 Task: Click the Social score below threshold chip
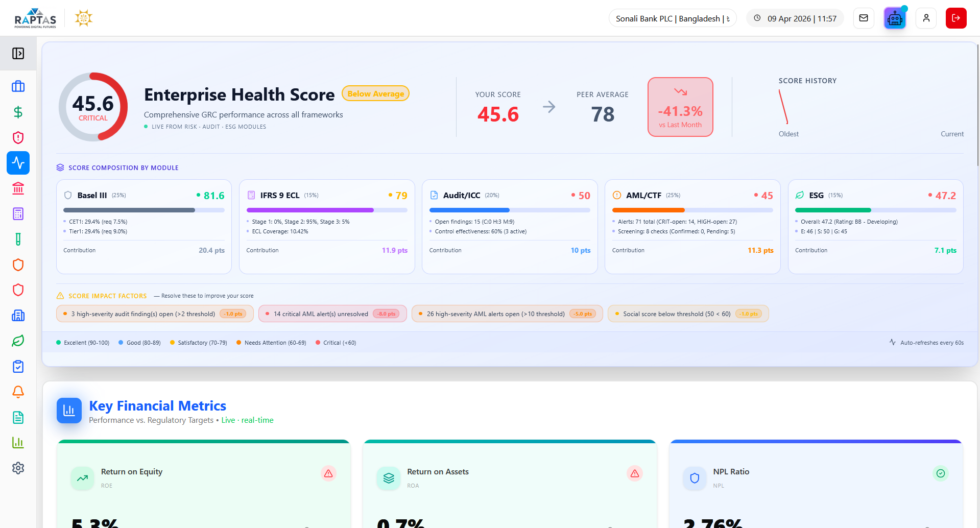(688, 314)
